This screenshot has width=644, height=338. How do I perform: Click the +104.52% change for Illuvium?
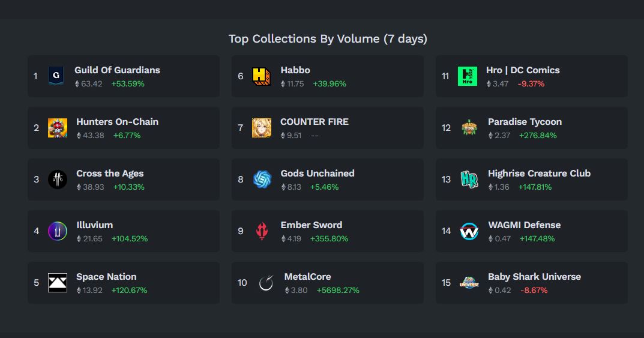130,238
